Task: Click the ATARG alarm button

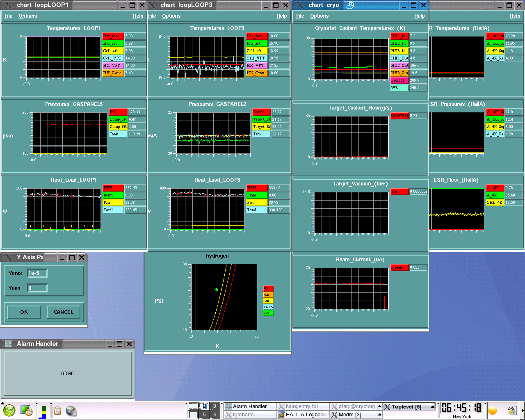Action: (x=68, y=374)
